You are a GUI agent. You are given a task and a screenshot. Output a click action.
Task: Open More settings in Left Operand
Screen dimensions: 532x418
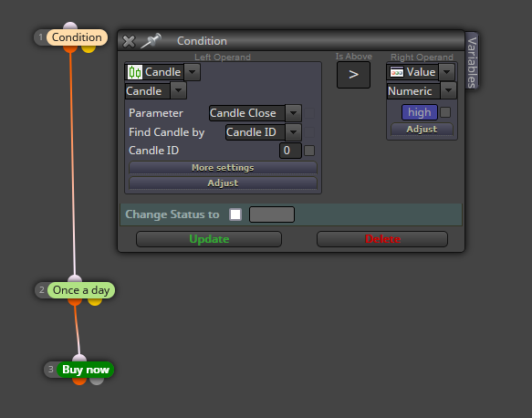click(x=223, y=168)
